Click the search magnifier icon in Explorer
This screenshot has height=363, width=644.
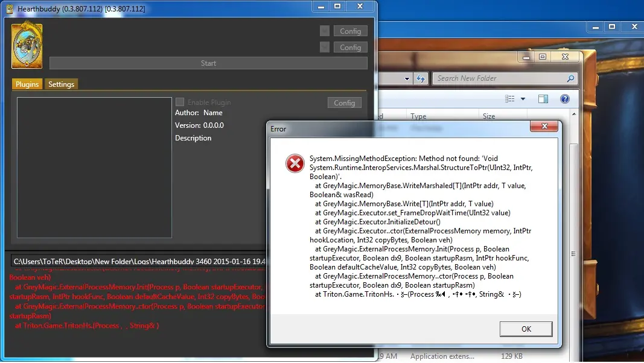[570, 78]
